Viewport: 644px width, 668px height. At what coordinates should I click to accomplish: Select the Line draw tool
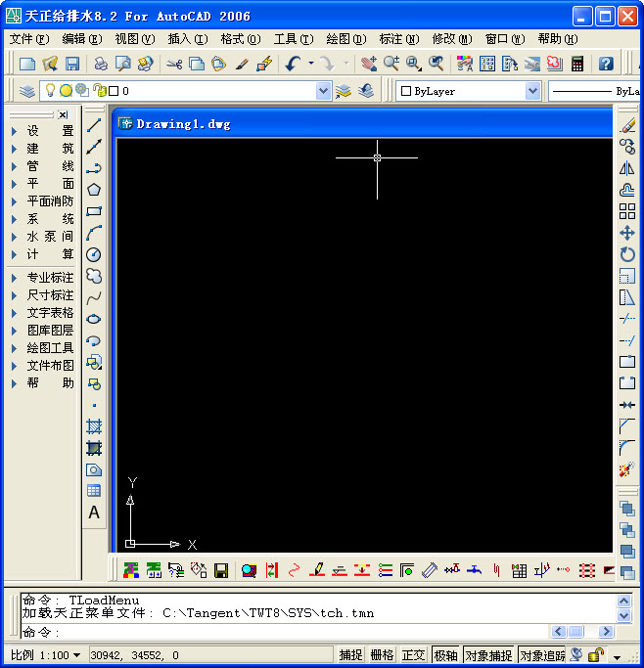coord(94,125)
